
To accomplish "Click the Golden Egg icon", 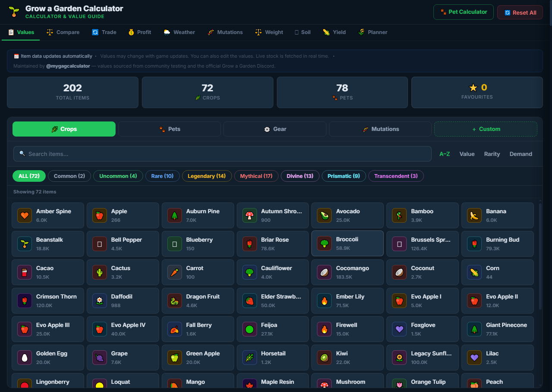I will pos(25,358).
